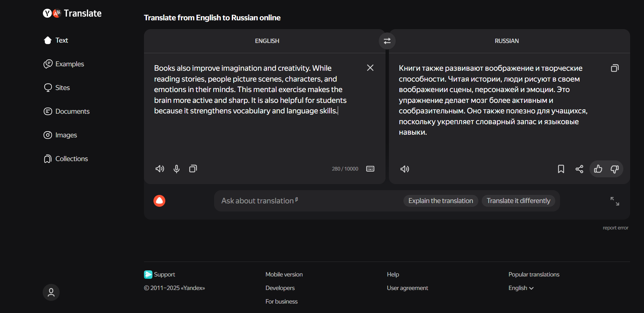The image size is (644, 313).
Task: Listen to English source text
Action: click(x=159, y=169)
